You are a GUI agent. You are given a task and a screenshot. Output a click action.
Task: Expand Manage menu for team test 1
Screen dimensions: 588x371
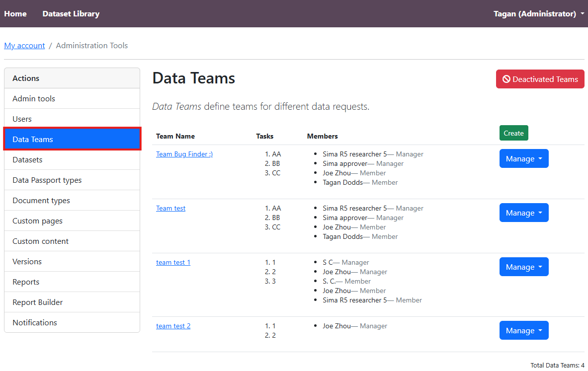pyautogui.click(x=524, y=267)
